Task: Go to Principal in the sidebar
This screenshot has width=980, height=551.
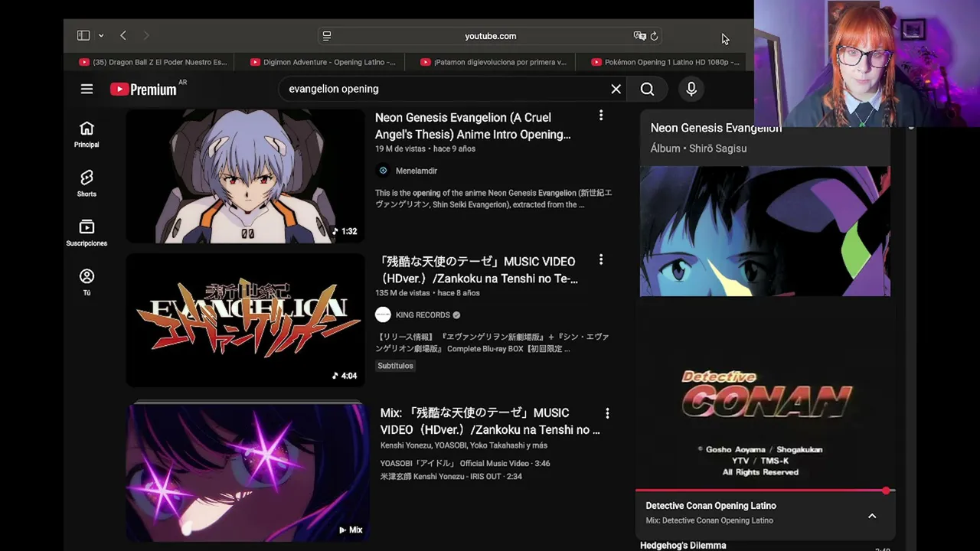Action: coord(87,135)
